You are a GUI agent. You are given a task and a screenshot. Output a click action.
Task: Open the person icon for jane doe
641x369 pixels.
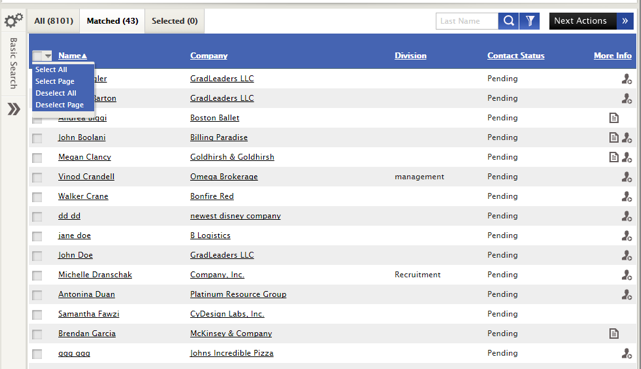click(x=627, y=236)
